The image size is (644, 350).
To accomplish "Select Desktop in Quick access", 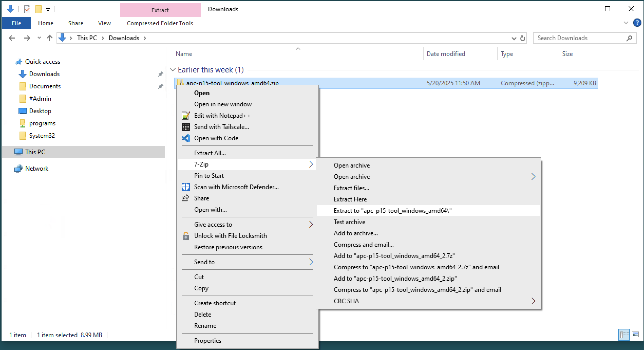I will (x=40, y=111).
